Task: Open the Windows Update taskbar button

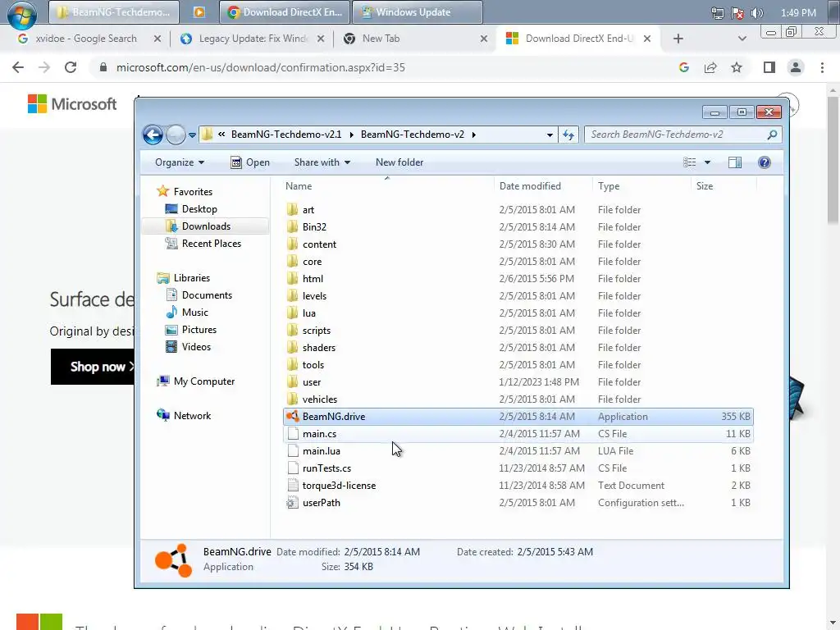Action: pyautogui.click(x=418, y=11)
